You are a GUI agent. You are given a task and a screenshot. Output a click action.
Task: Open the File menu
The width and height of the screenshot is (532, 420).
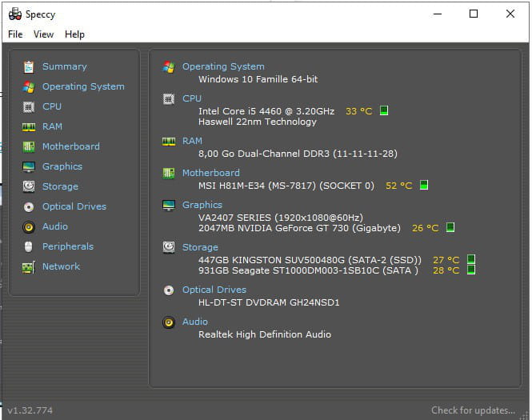15,34
